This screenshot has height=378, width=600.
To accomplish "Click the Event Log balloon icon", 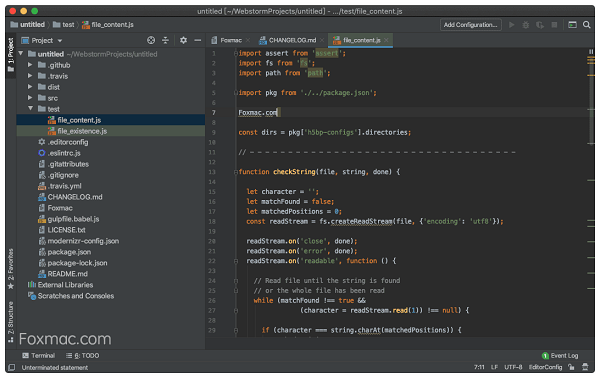I will point(545,356).
